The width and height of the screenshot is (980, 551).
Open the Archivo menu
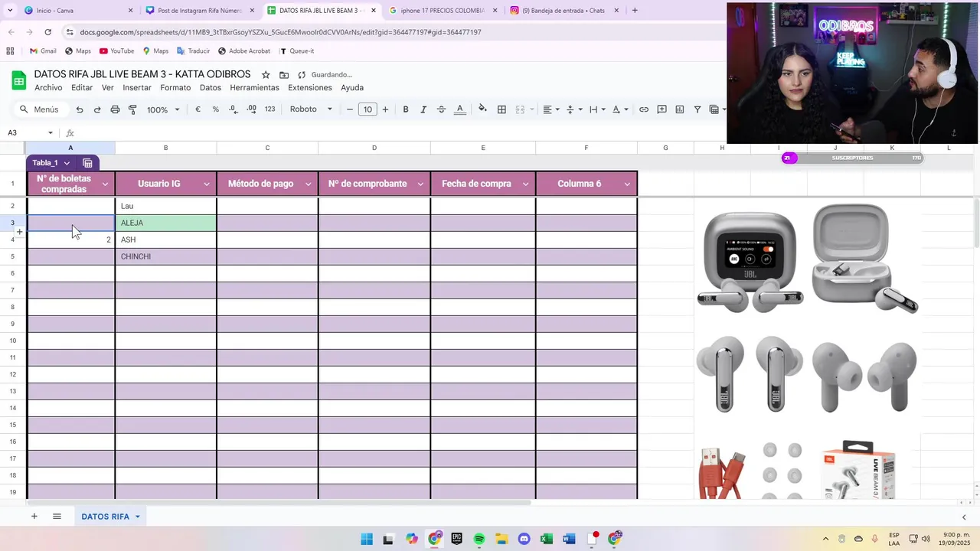point(48,88)
